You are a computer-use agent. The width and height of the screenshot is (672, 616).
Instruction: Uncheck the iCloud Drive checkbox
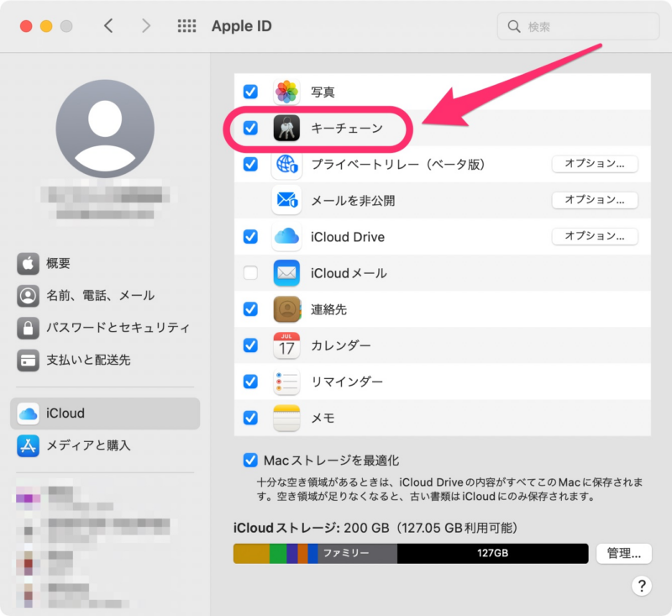[250, 237]
